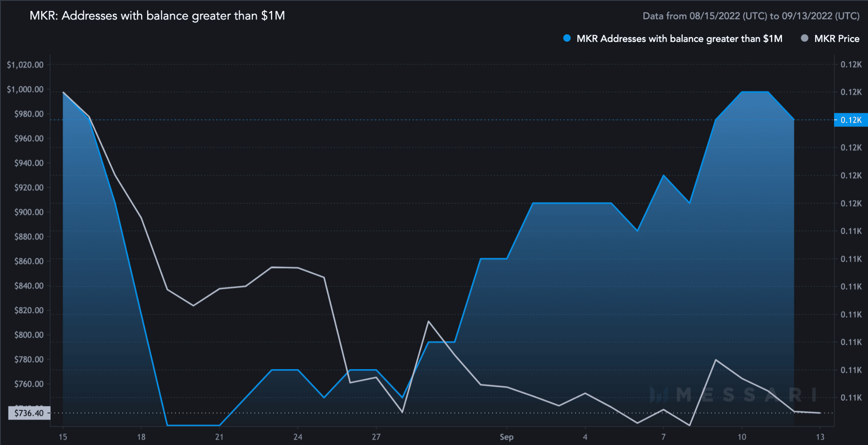Toggle the MKR Addresses legend blue dot

click(x=567, y=38)
